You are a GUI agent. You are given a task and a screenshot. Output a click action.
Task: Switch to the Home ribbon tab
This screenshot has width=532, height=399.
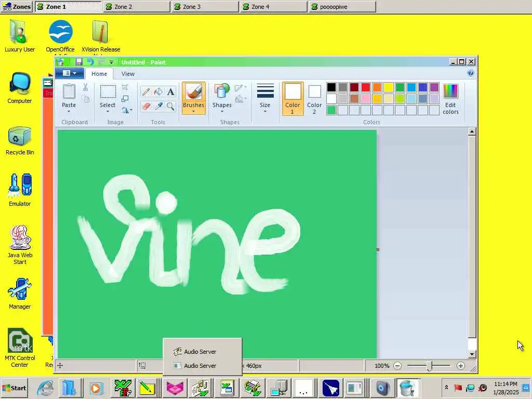(99, 74)
